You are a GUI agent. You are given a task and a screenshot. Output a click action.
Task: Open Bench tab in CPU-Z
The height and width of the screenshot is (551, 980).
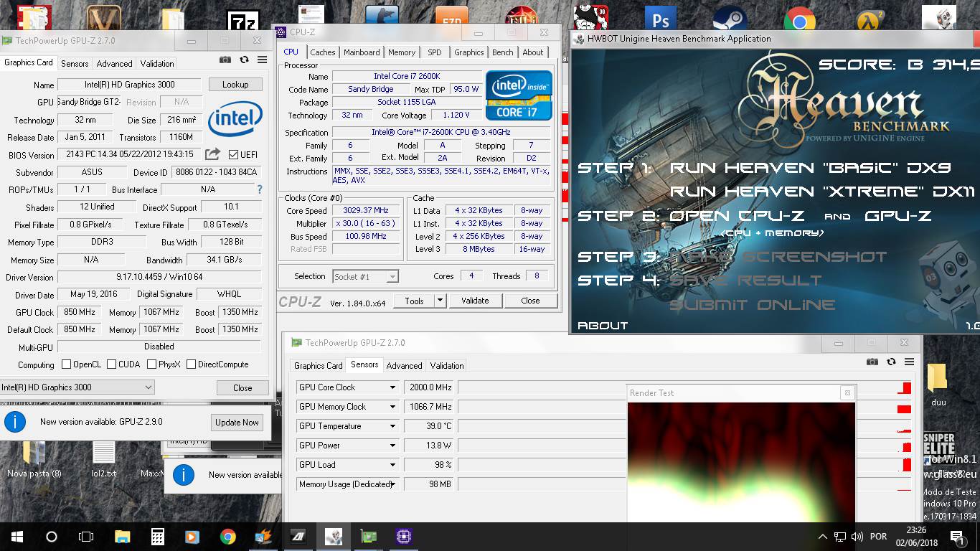click(502, 52)
